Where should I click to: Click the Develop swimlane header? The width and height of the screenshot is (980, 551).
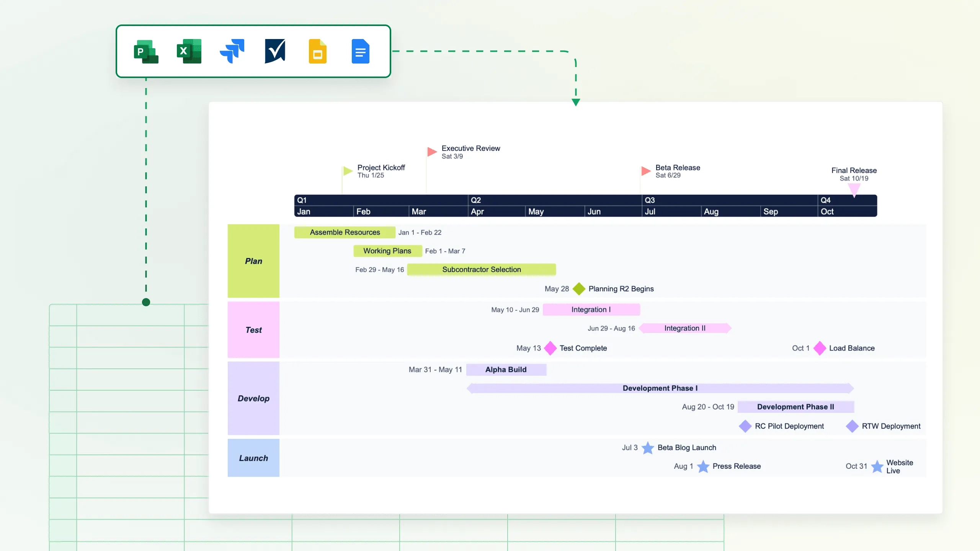point(253,398)
